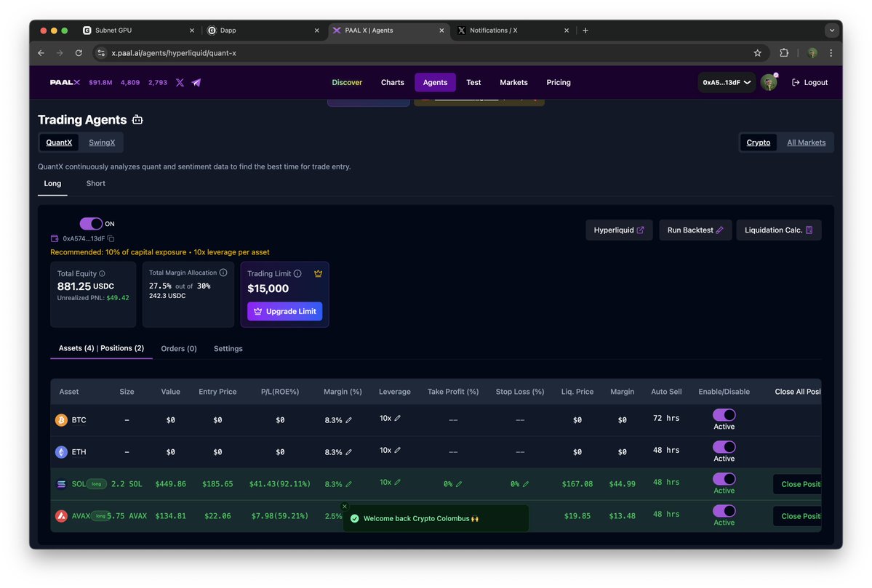872x588 pixels.
Task: Click the Upgrade Limit button
Action: click(x=285, y=311)
